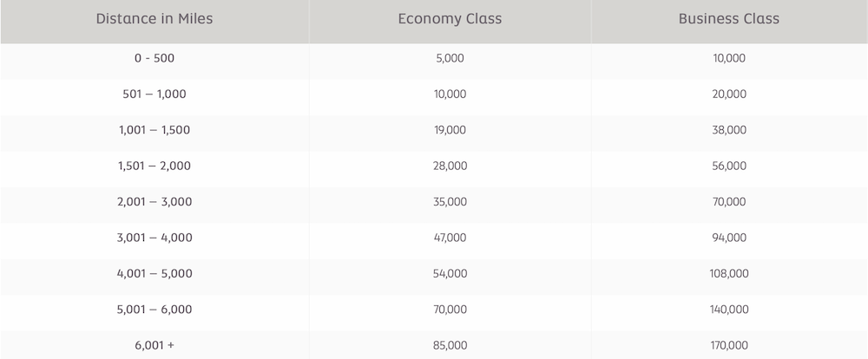This screenshot has width=868, height=359.
Task: Click the 94,000 business class cell
Action: click(729, 238)
